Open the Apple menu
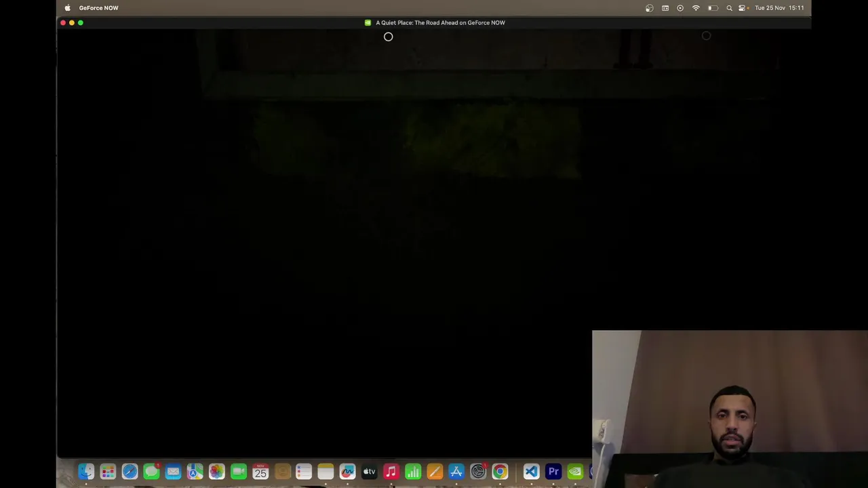This screenshot has width=868, height=488. (x=67, y=8)
